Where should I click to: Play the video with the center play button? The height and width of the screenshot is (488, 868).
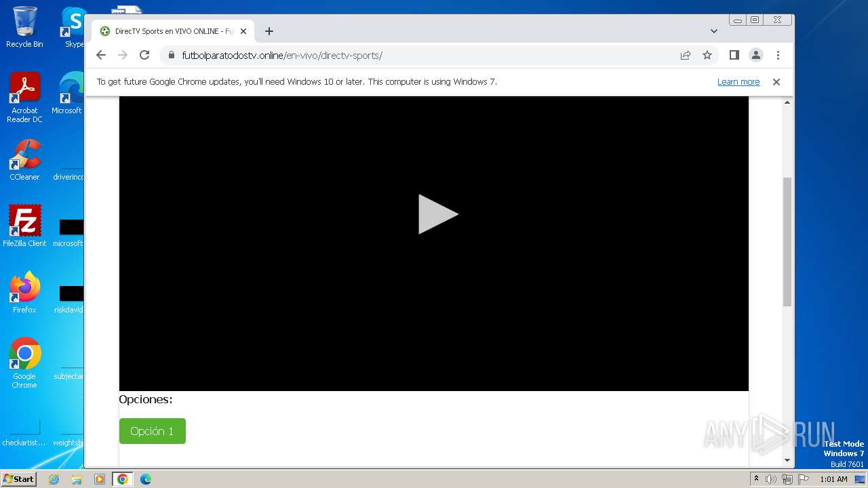click(438, 214)
